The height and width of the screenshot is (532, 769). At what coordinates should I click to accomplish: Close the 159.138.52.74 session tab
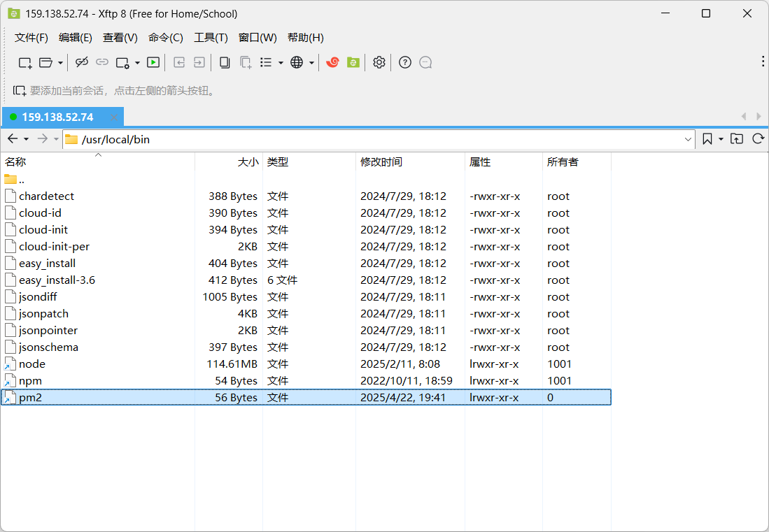point(114,117)
